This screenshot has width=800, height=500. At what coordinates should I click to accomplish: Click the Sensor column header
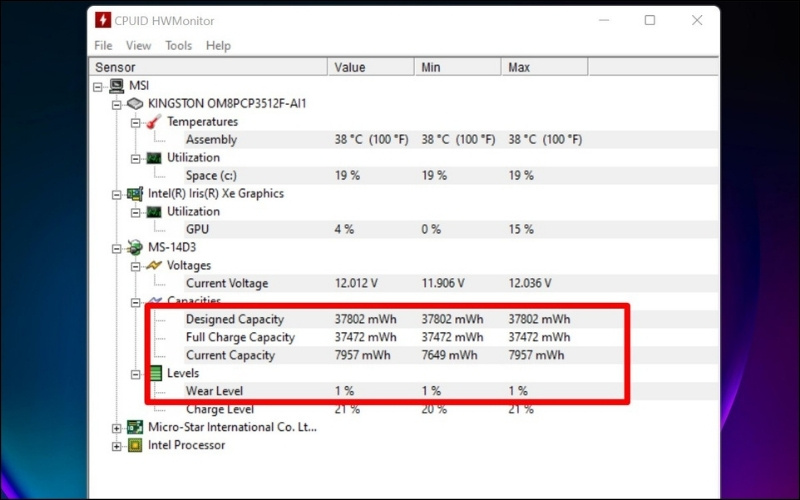pyautogui.click(x=208, y=67)
